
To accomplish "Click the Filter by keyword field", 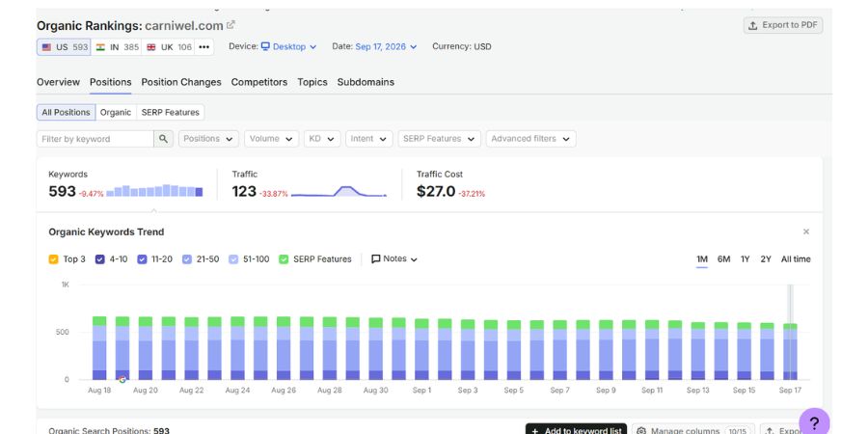I will [x=95, y=139].
